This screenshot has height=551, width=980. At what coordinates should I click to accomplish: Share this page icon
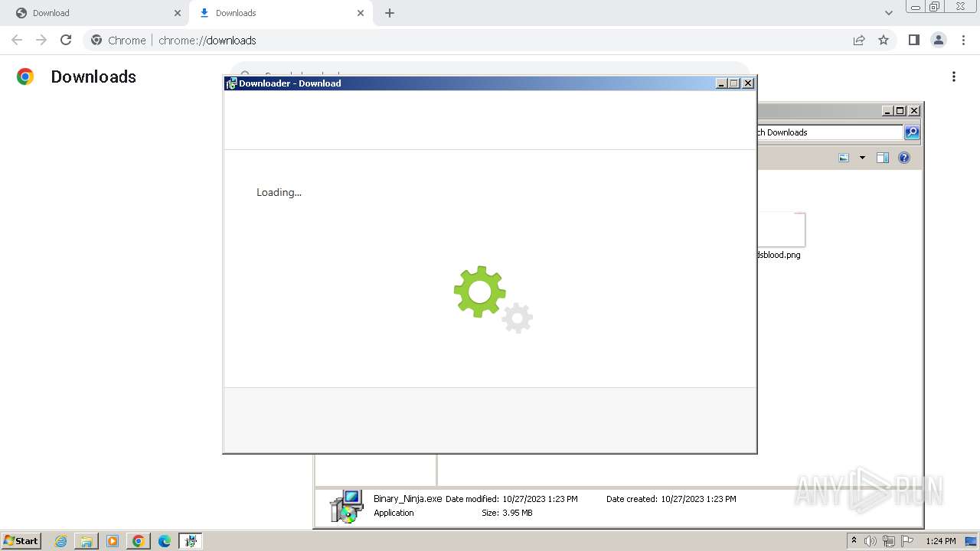(x=859, y=40)
